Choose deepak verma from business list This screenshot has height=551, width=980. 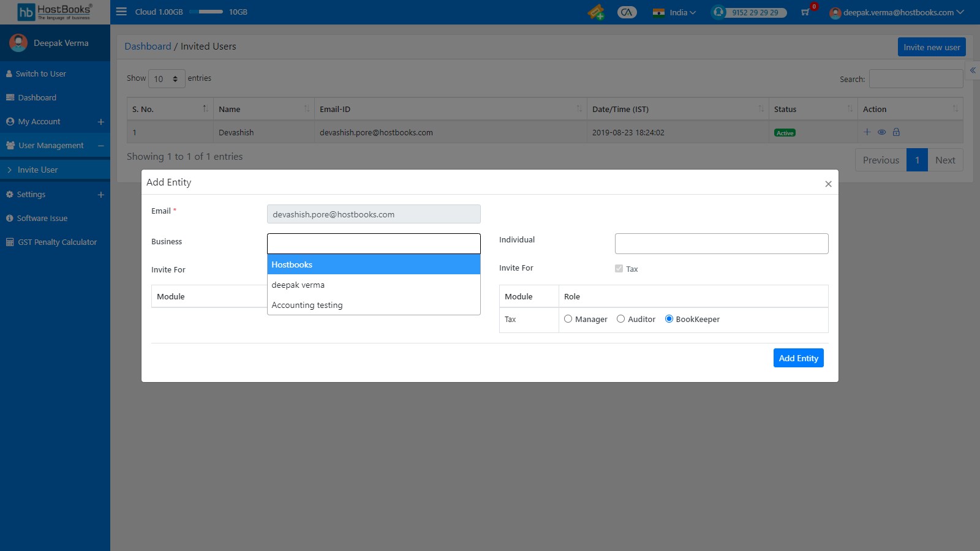point(374,285)
